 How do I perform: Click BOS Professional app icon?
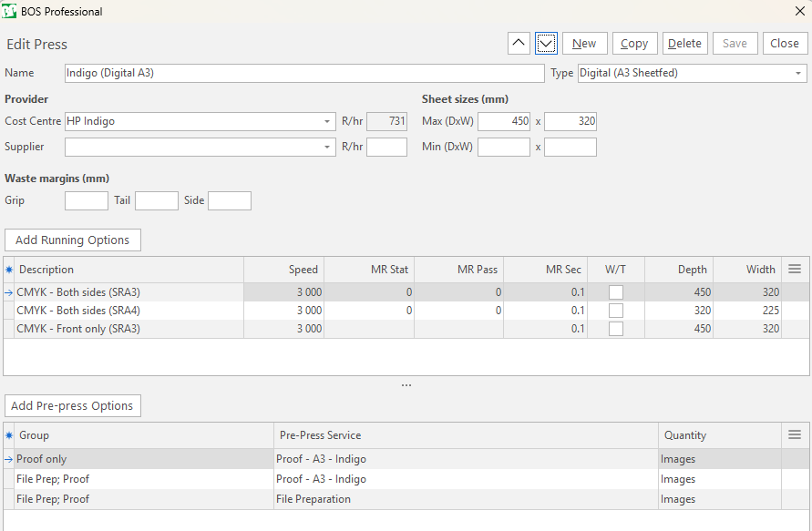point(9,11)
